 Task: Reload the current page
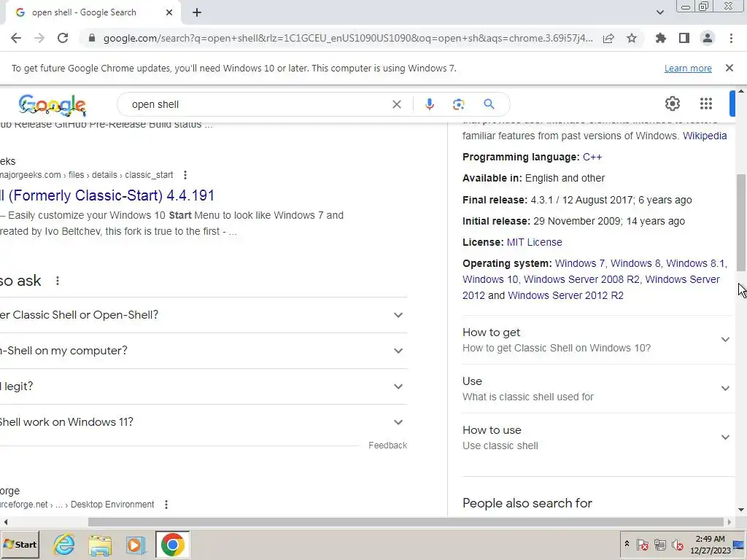(x=63, y=38)
